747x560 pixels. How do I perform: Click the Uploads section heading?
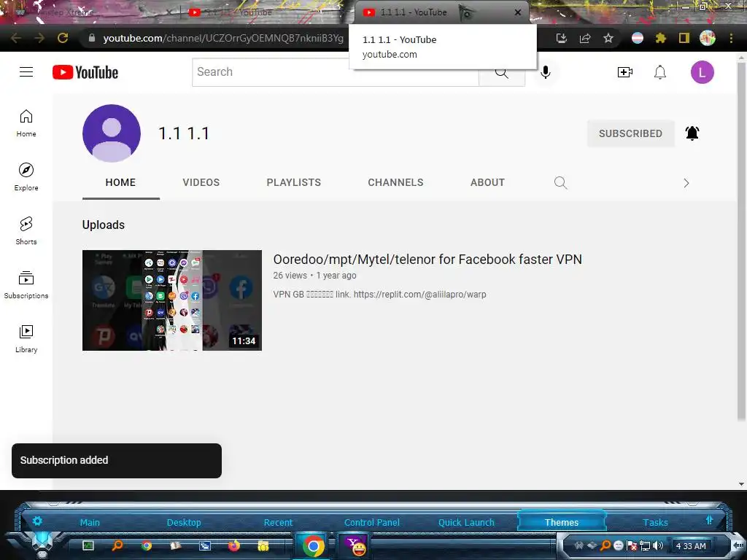(104, 225)
